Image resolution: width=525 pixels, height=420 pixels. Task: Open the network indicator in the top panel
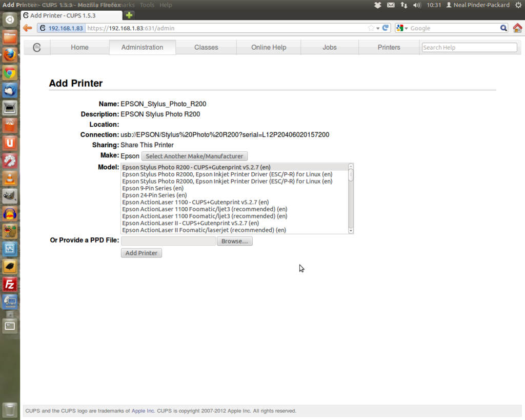(x=404, y=5)
